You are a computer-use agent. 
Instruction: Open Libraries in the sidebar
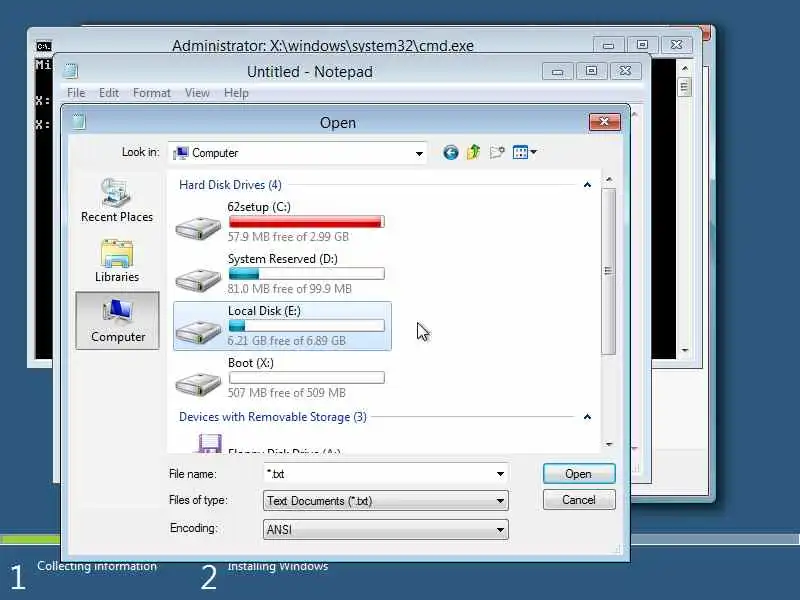(x=117, y=260)
